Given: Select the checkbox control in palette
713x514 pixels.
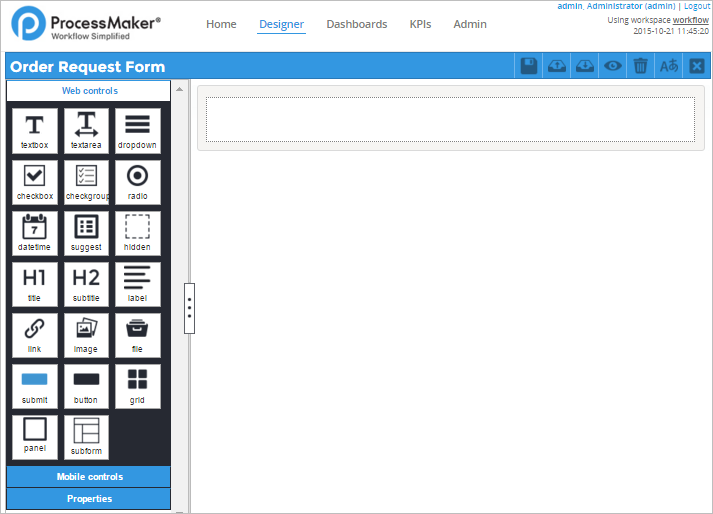Looking at the screenshot, I should tap(35, 181).
